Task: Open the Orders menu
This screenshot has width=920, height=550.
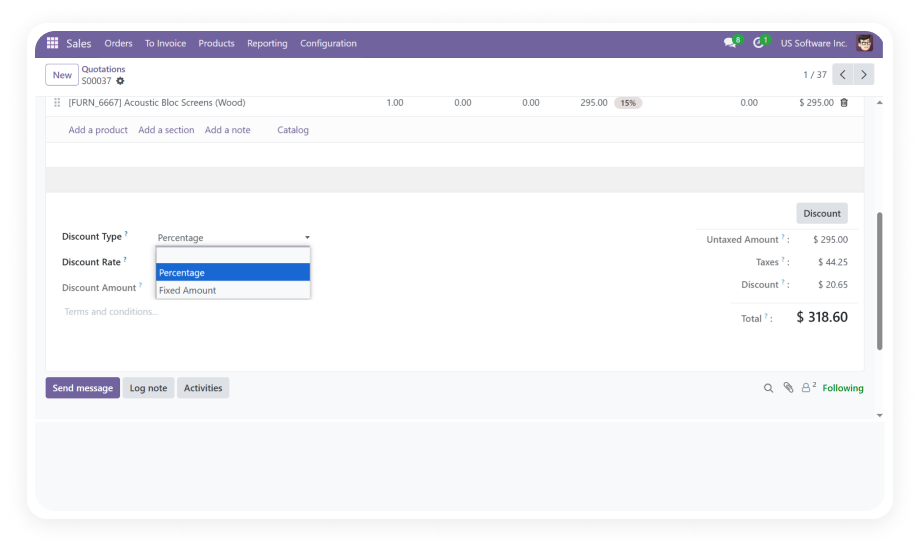Action: click(119, 43)
